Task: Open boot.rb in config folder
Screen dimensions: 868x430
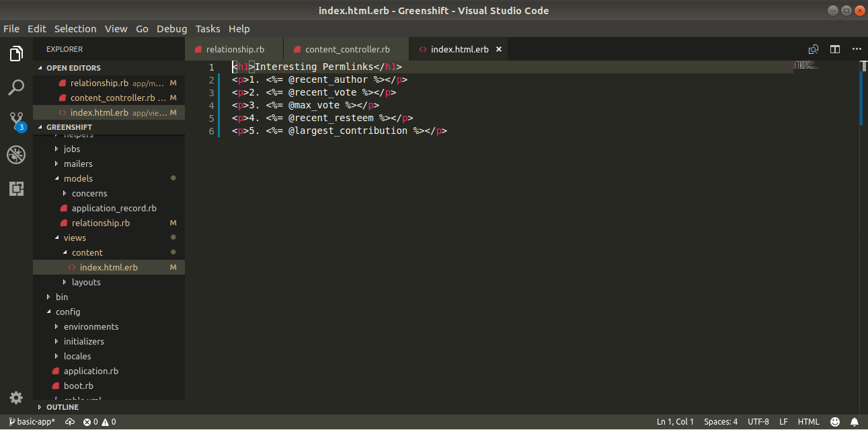Action: click(x=109, y=386)
